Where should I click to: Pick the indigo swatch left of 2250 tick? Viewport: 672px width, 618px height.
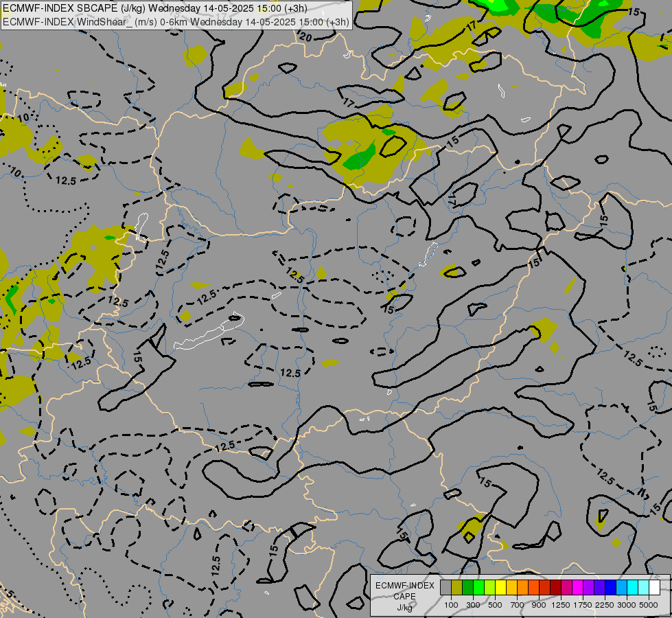pyautogui.click(x=599, y=588)
